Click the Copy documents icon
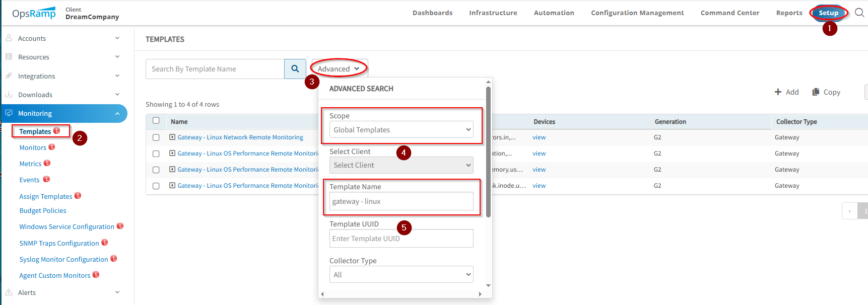The image size is (868, 305). 816,92
